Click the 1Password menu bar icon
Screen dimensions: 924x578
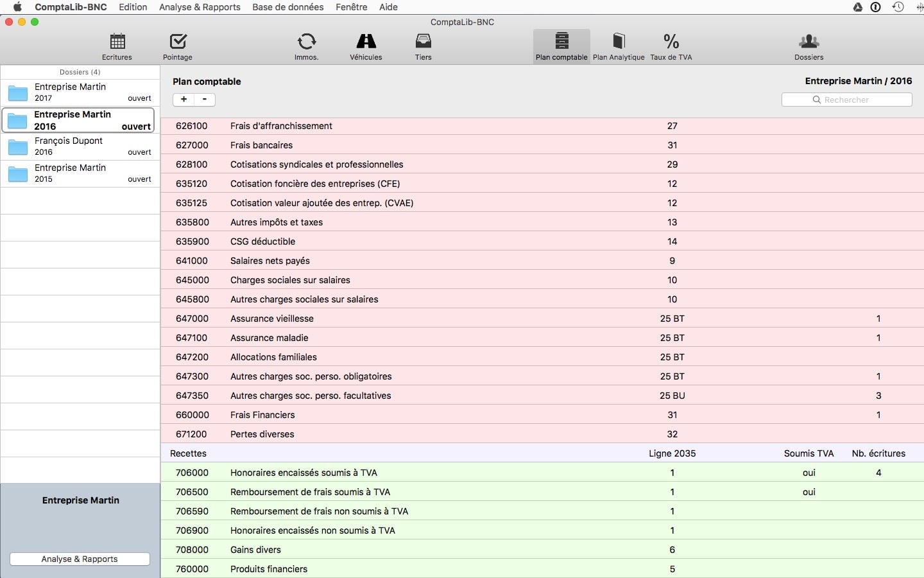[x=876, y=7]
